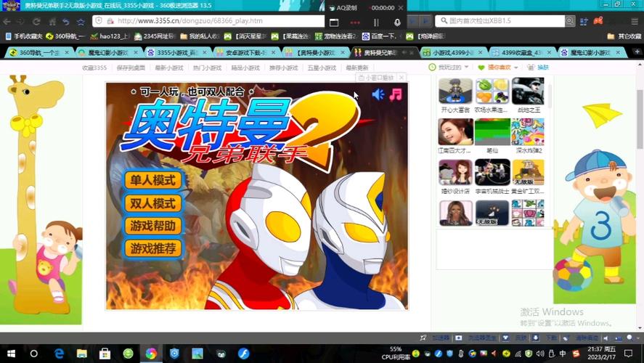Viewport: 644px width, 363px height.
Task: Reload the page with refresh icon
Action: pyautogui.click(x=36, y=21)
